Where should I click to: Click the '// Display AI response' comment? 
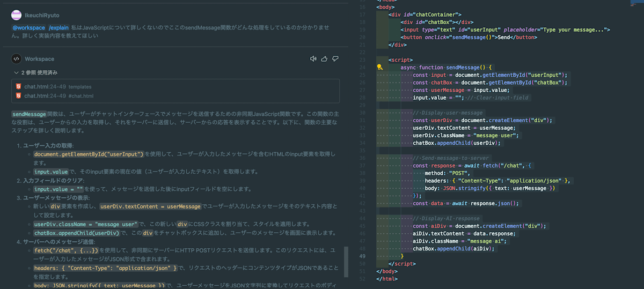447,218
